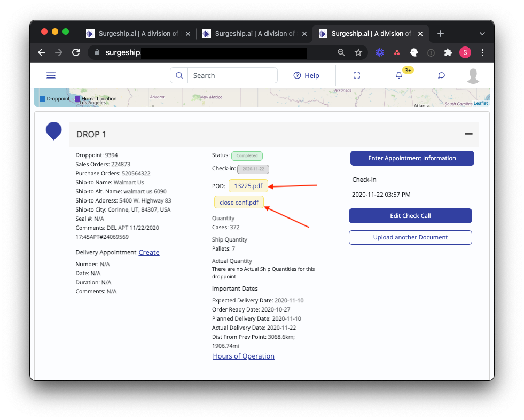Open the chat messages icon

click(x=441, y=75)
